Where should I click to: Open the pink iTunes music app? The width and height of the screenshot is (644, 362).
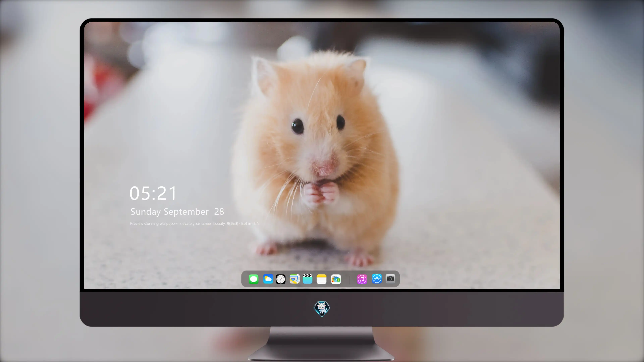click(362, 279)
